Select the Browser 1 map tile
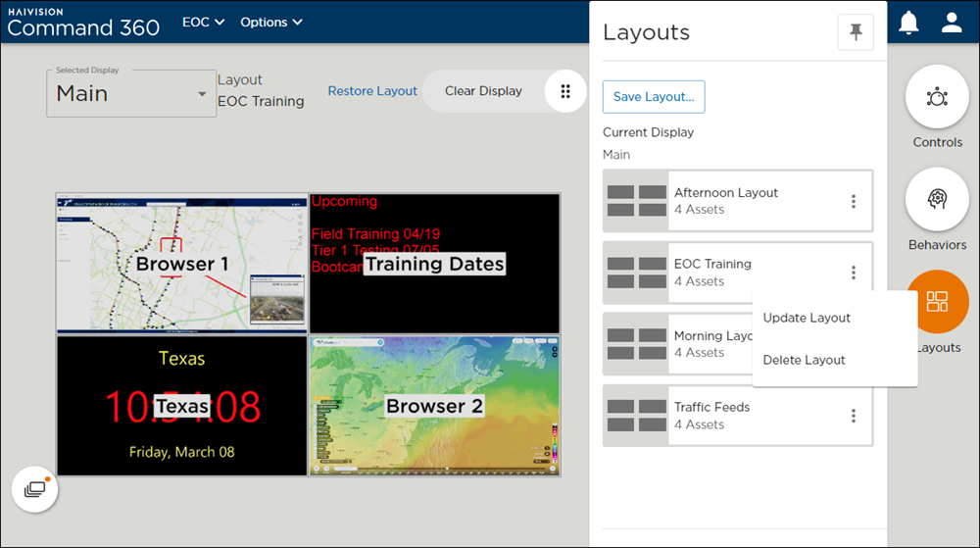Viewport: 980px width, 548px height. 182,263
